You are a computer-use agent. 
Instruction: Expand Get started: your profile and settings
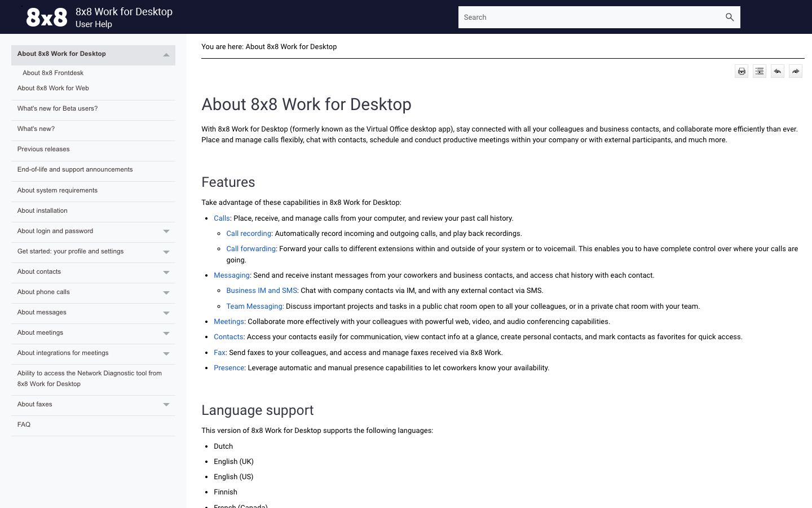click(166, 252)
